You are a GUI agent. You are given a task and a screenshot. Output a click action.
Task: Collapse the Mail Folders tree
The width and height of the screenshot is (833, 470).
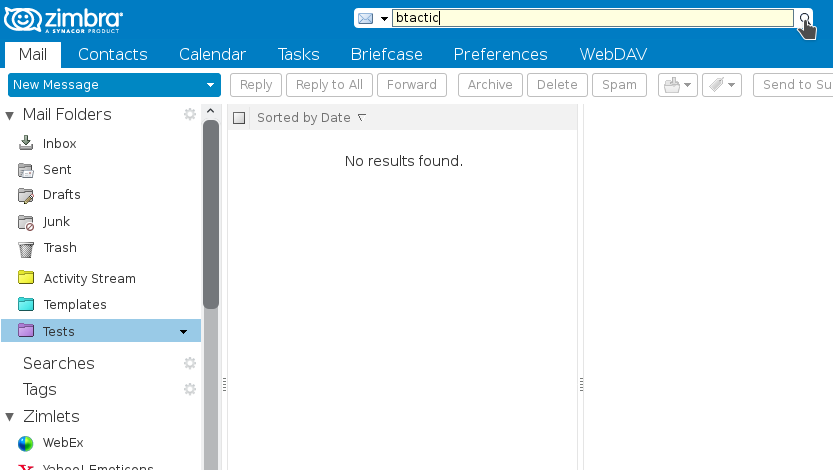click(x=10, y=115)
